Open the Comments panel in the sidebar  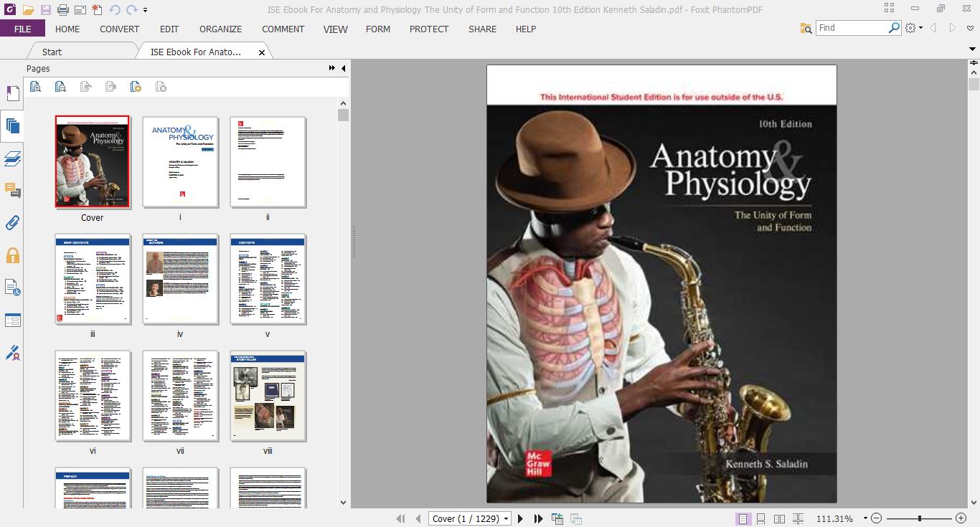point(13,191)
